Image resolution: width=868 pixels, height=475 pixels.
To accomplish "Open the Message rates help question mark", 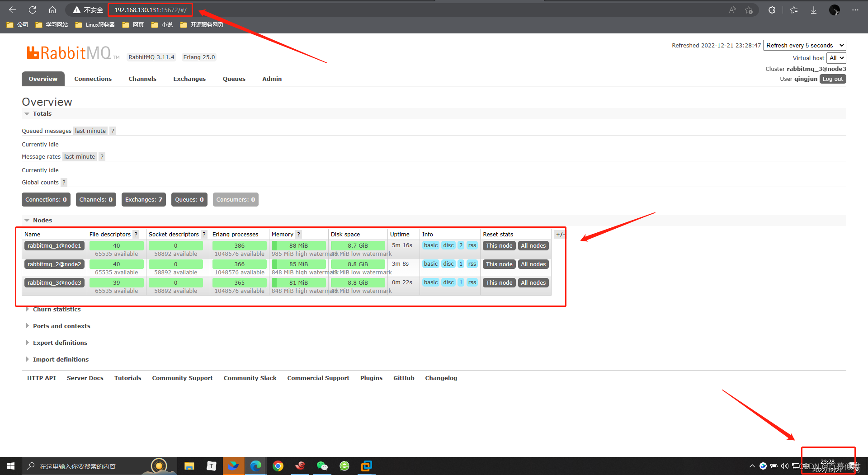I will point(102,157).
